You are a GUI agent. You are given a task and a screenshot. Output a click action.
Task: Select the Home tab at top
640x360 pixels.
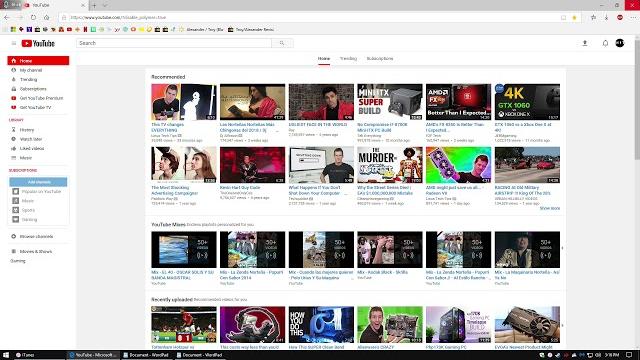pos(324,59)
